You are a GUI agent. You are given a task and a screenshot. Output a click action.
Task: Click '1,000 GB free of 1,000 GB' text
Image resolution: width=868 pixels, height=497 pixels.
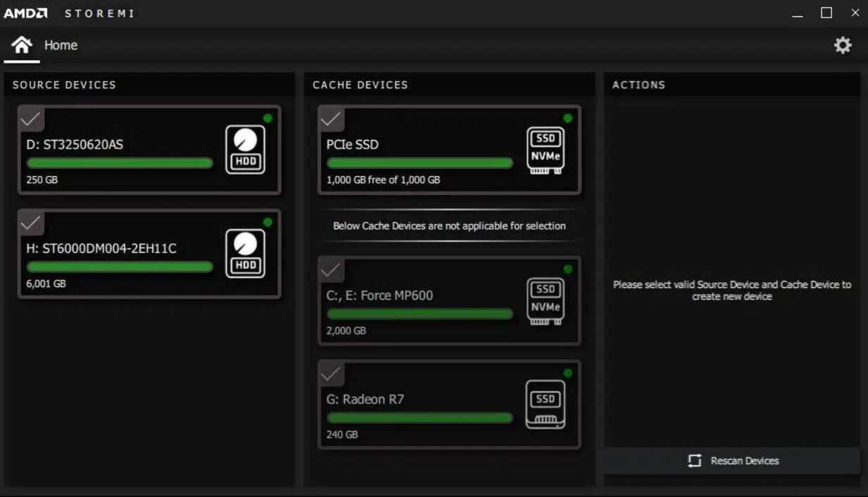383,180
